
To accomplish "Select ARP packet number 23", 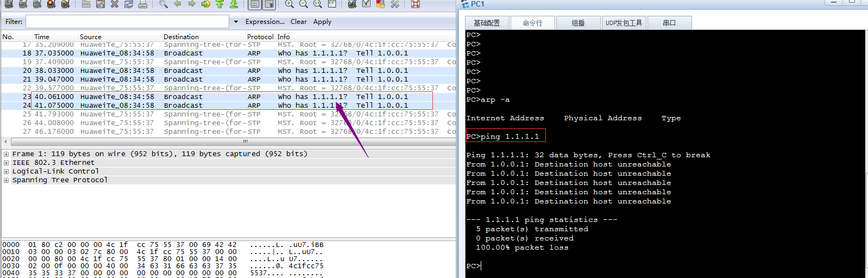I will click(x=229, y=97).
